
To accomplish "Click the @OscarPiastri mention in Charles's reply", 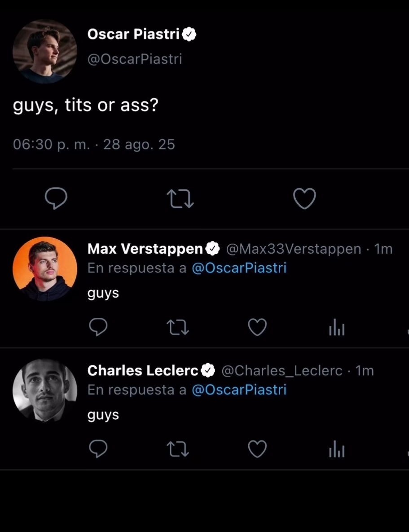I will [x=239, y=390].
